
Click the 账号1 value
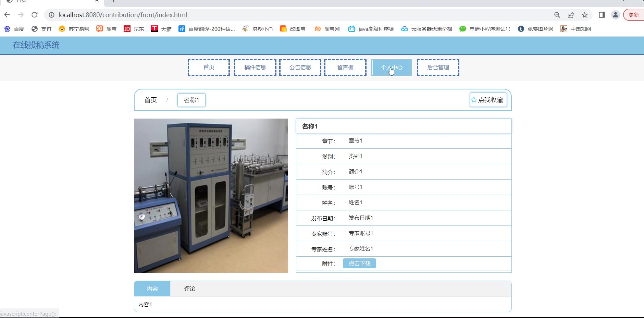point(355,187)
